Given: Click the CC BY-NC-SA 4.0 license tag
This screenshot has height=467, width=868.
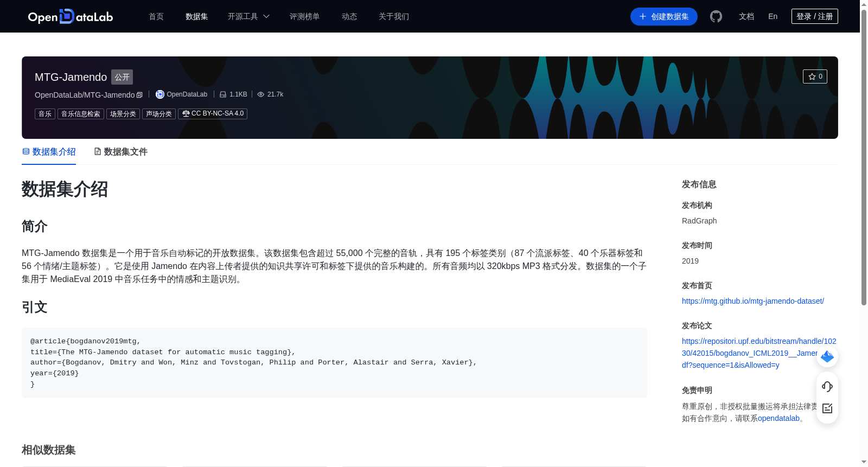Looking at the screenshot, I should (x=213, y=114).
